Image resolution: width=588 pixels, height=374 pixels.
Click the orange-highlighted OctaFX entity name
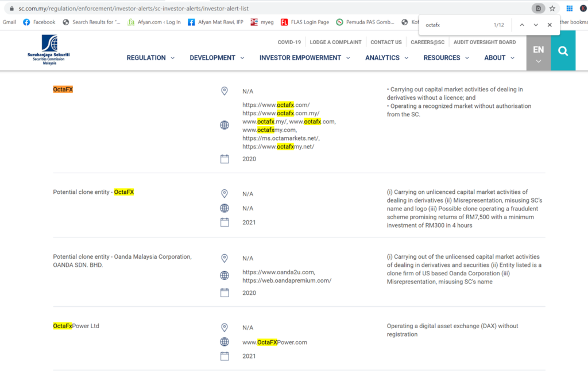(63, 89)
